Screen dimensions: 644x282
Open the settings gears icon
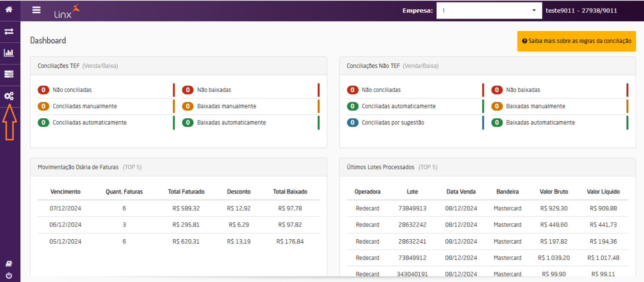[x=9, y=96]
